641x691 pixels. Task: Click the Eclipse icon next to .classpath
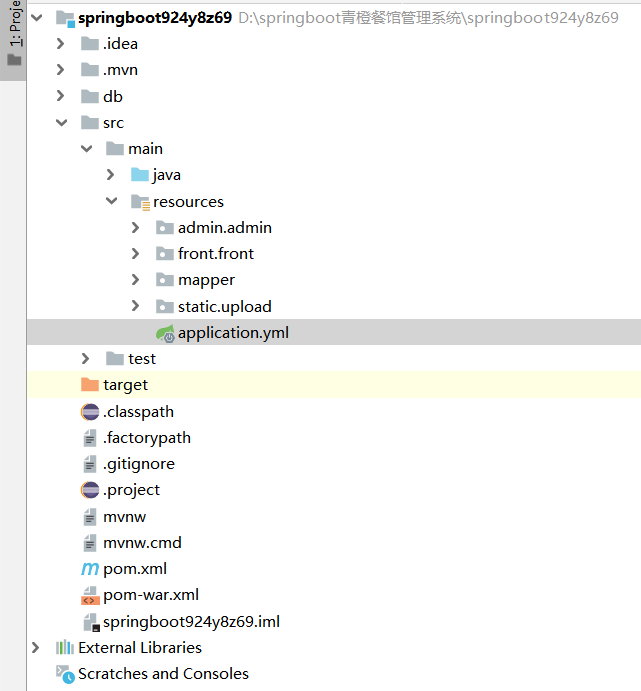pos(89,411)
